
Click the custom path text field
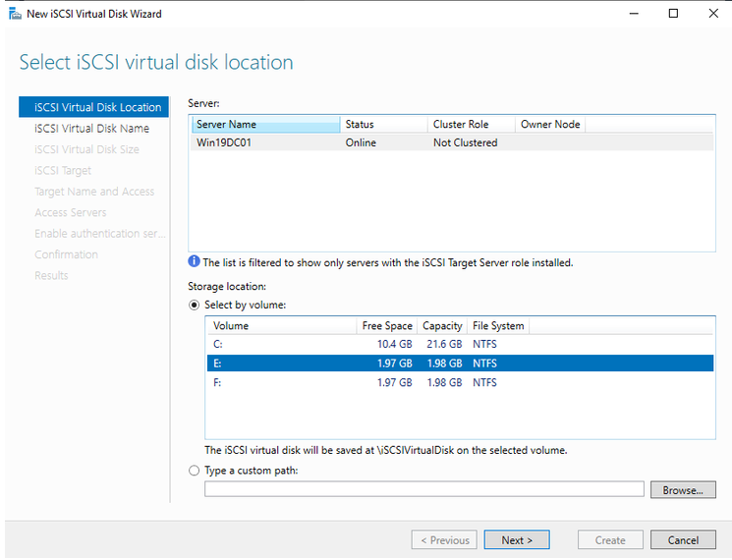pos(423,489)
